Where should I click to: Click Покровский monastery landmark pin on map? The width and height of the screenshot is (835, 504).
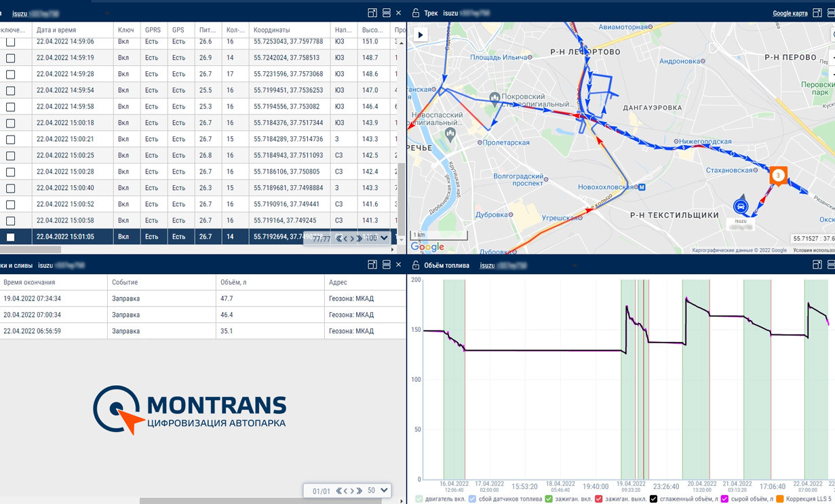pos(494,98)
